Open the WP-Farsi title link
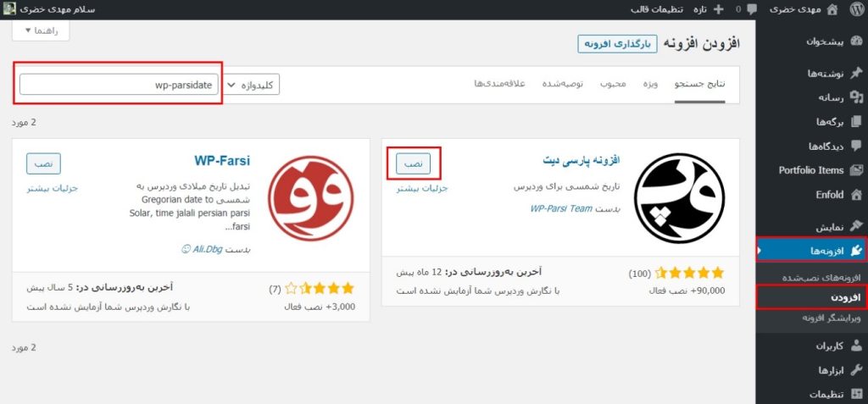Viewport: 868px width, 404px height. [222, 160]
